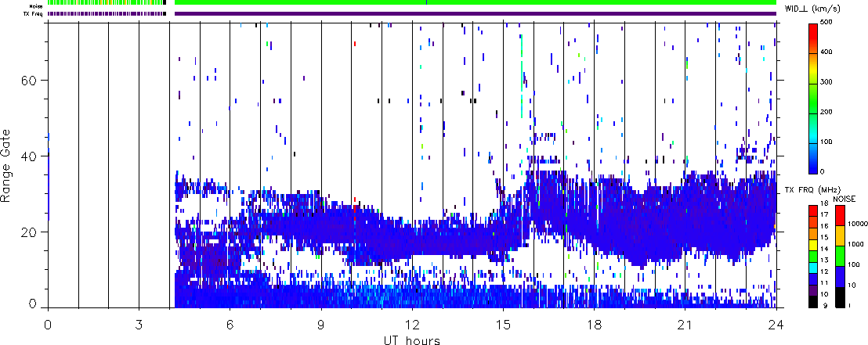The height and width of the screenshot is (345, 868).
Task: Pick the purple segment of TX FRQ bar
Action: [813, 290]
